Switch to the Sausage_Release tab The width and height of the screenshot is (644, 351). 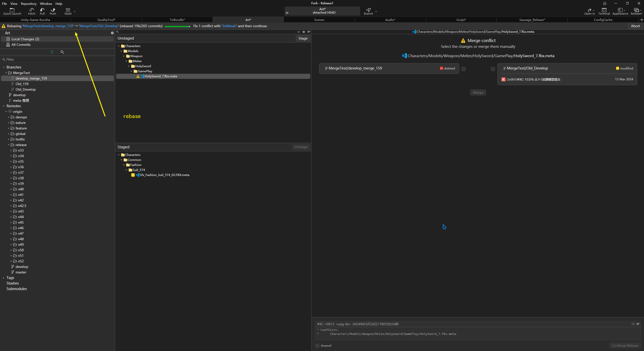[532, 20]
